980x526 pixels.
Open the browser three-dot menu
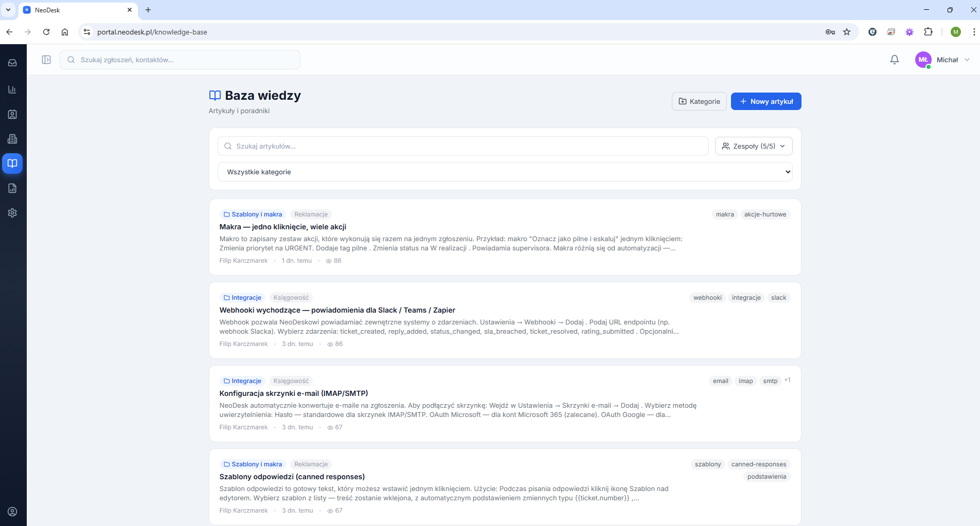tap(974, 32)
